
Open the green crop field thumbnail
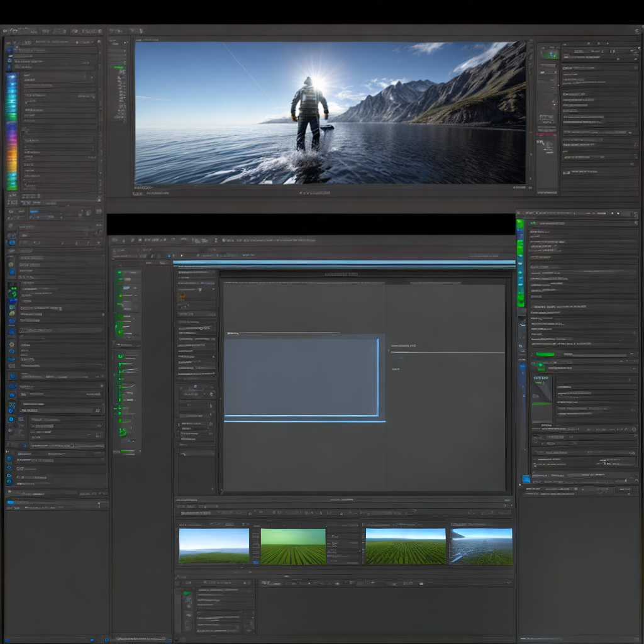click(293, 546)
